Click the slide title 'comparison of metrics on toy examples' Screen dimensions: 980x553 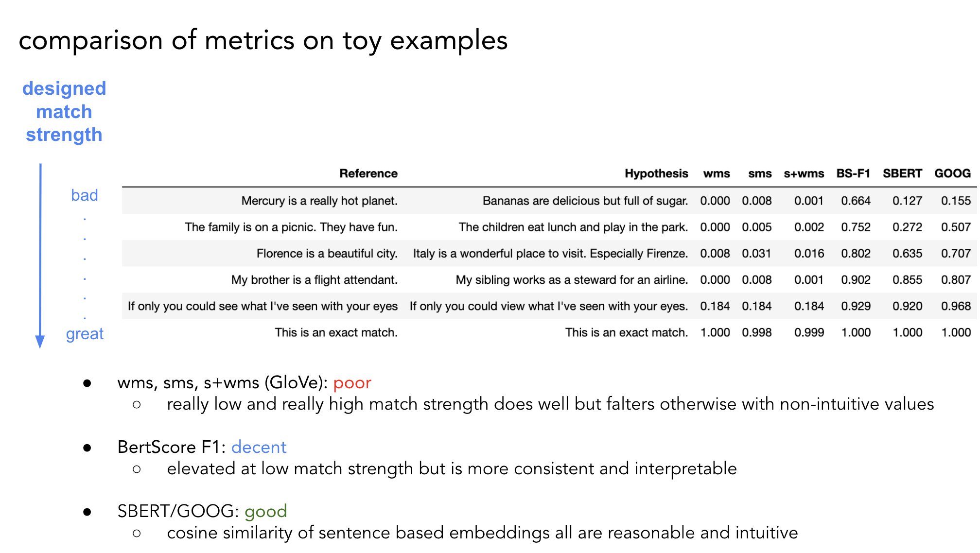coord(263,41)
